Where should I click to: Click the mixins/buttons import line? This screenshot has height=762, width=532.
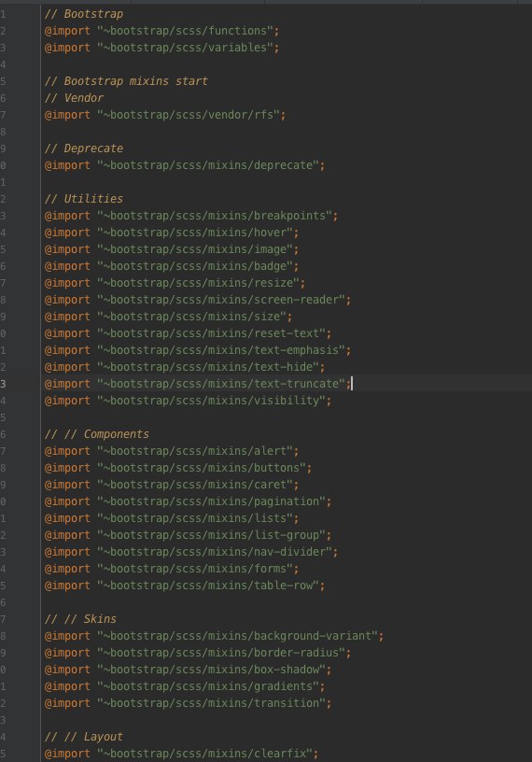coord(178,468)
